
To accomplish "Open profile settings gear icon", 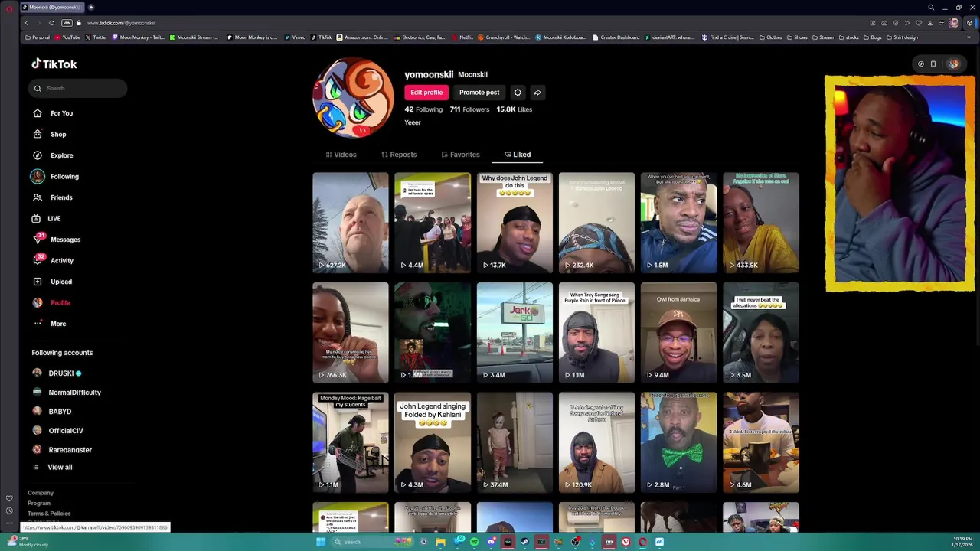I will click(518, 93).
